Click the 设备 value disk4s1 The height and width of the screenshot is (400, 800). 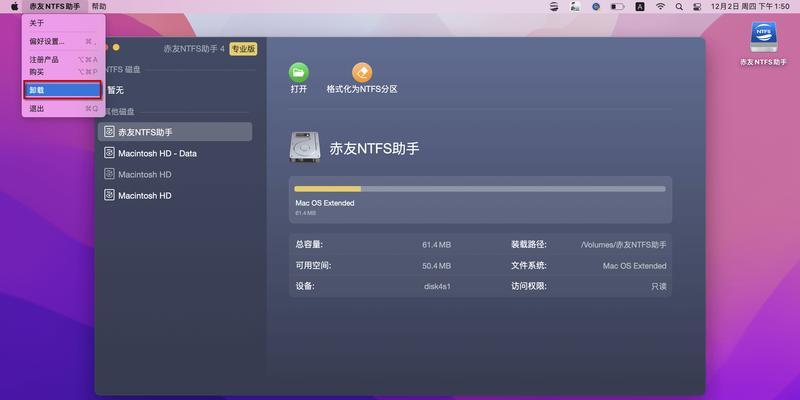pos(437,287)
